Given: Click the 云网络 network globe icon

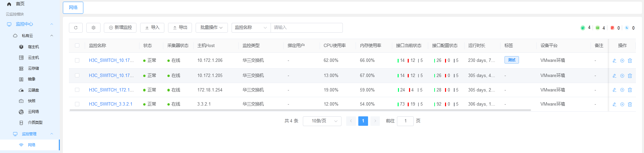Looking at the screenshot, I should (x=21, y=112).
